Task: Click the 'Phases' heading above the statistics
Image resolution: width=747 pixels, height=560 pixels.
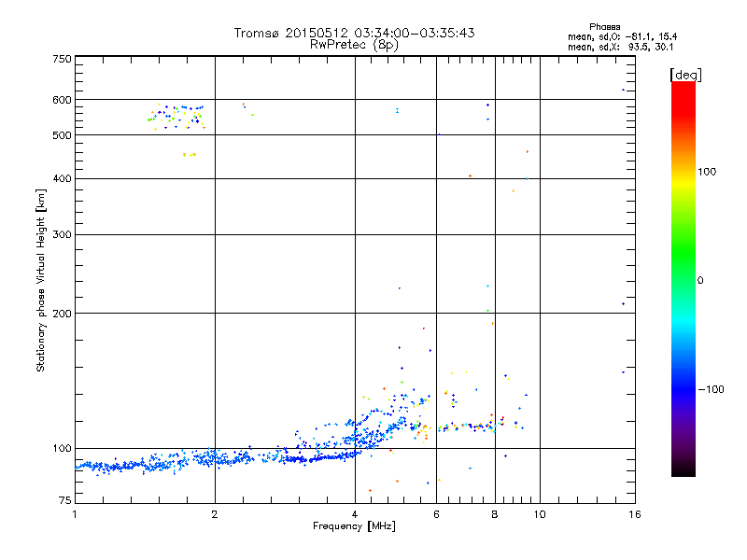Action: point(604,27)
